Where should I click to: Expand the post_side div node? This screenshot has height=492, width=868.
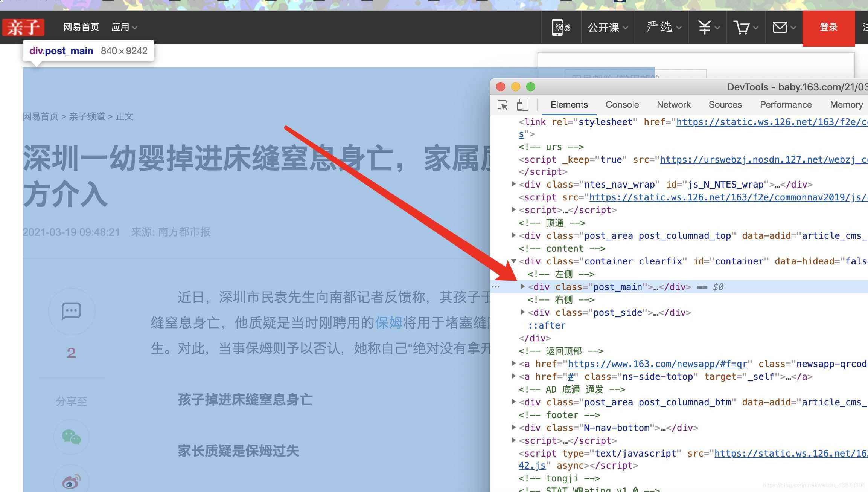[522, 312]
